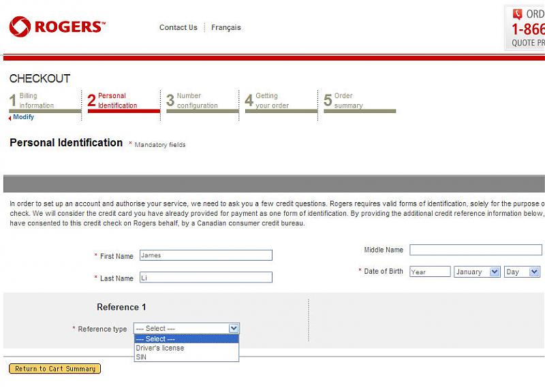This screenshot has height=392, width=545.
Task: Click the phone order icon
Action: click(x=517, y=14)
